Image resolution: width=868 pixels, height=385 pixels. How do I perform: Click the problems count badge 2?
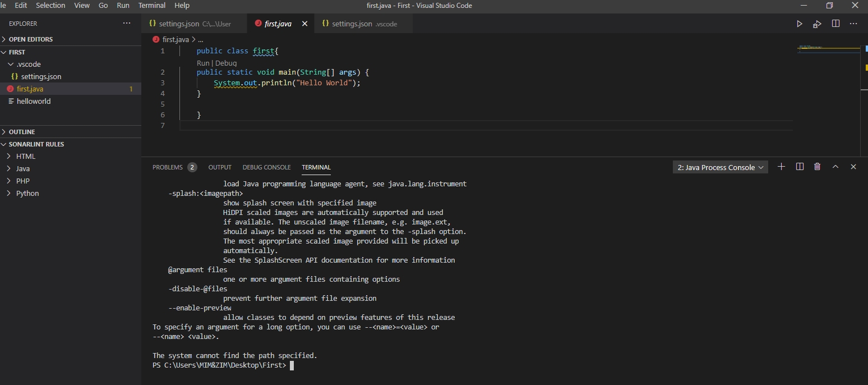point(192,167)
